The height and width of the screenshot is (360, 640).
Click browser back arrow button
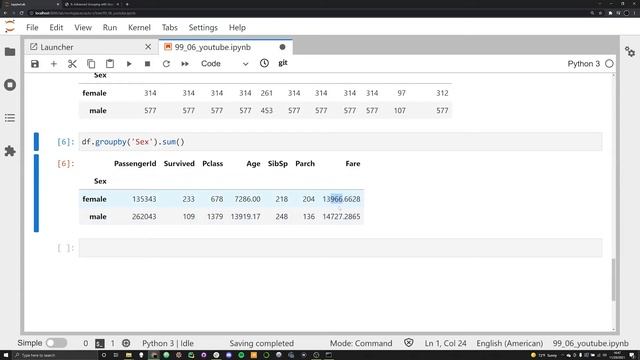pyautogui.click(x=5, y=13)
